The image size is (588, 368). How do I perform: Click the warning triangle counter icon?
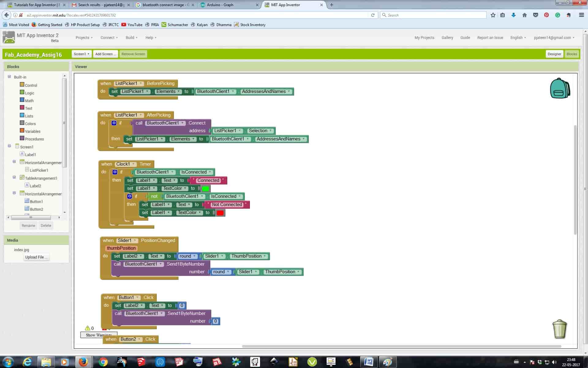[88, 328]
